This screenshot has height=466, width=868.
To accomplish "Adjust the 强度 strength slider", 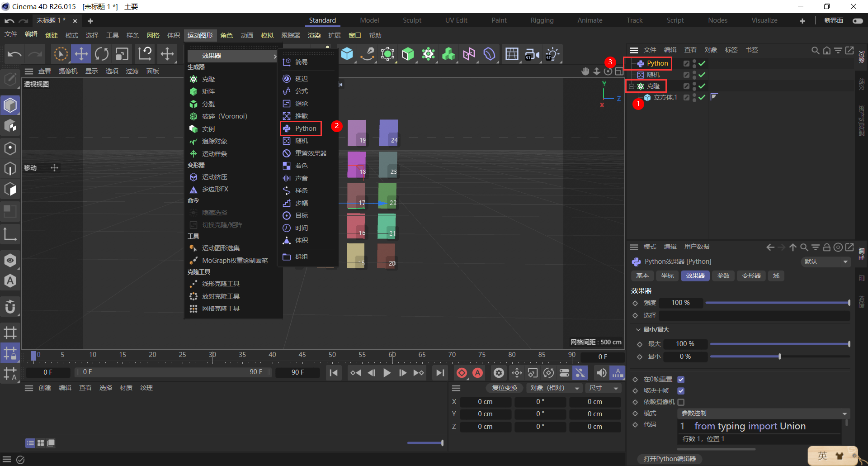I will 778,303.
